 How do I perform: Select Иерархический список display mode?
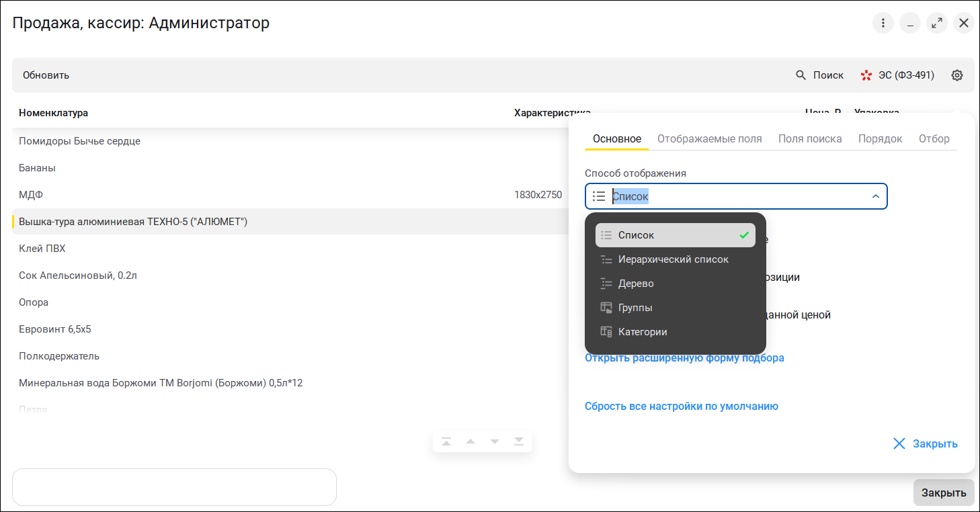[x=673, y=259]
